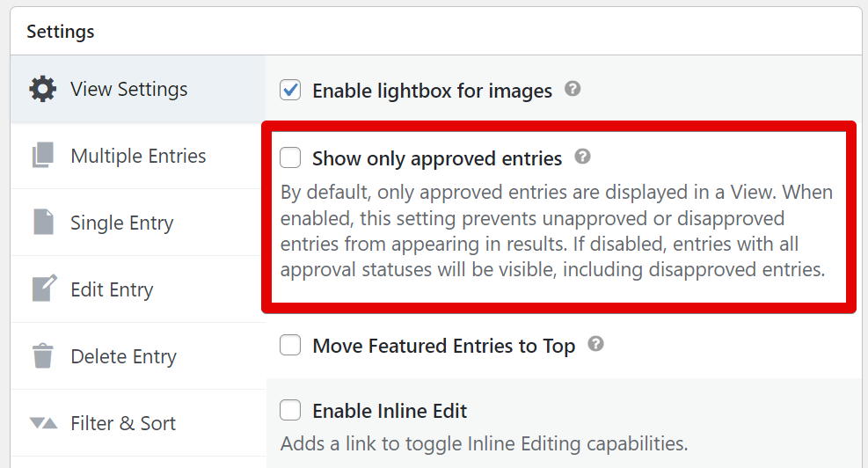Click the Filter & Sort arrows icon
Screen dimensions: 868x468
coord(42,423)
